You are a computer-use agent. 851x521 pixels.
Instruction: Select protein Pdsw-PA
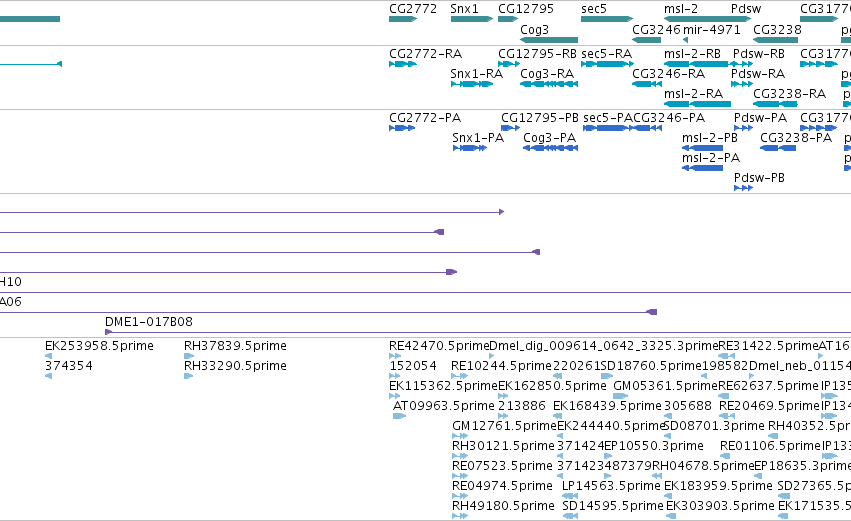[x=760, y=118]
